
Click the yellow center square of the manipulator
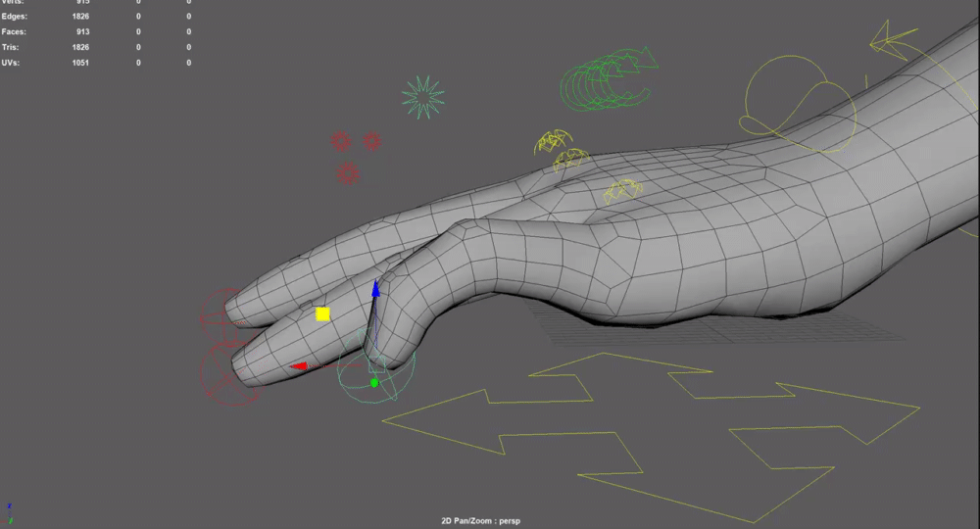click(322, 313)
